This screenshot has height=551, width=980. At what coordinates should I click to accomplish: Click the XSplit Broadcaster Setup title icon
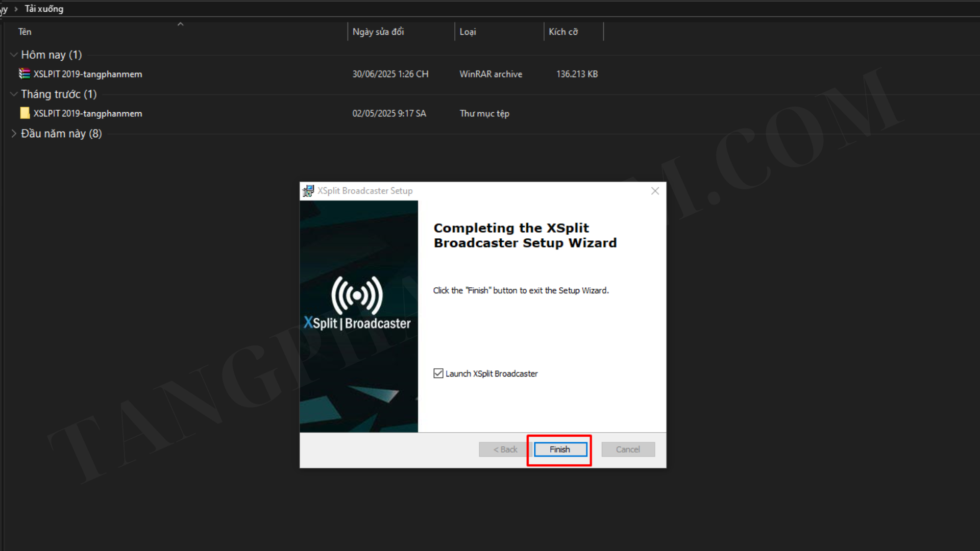pyautogui.click(x=308, y=191)
